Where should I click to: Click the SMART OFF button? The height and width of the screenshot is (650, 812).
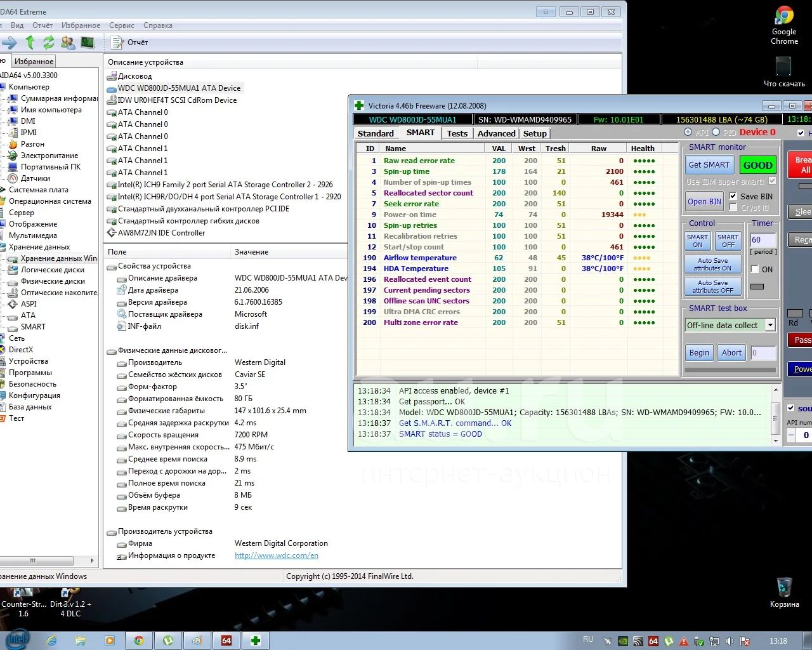pyautogui.click(x=728, y=241)
